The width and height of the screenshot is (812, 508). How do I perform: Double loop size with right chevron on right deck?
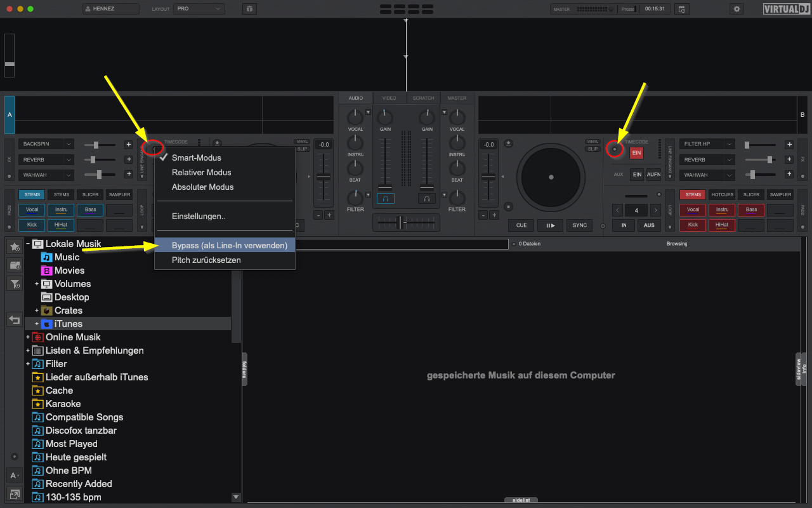pos(655,210)
